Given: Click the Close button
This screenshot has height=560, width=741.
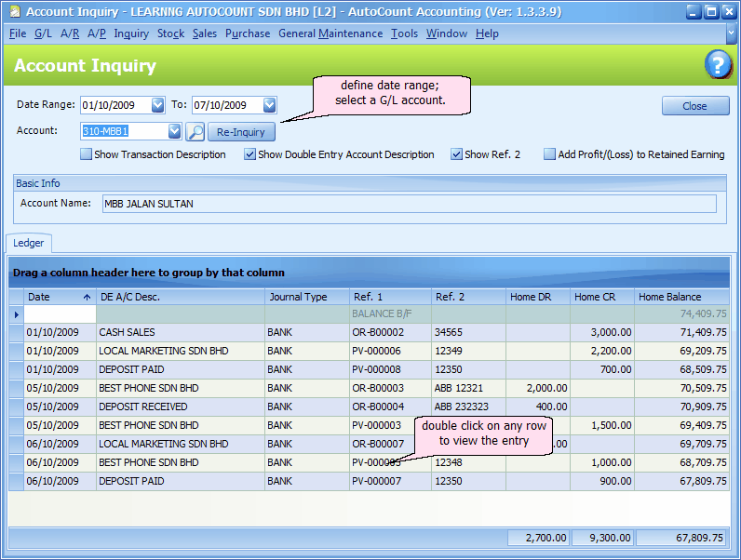Looking at the screenshot, I should pyautogui.click(x=694, y=106).
